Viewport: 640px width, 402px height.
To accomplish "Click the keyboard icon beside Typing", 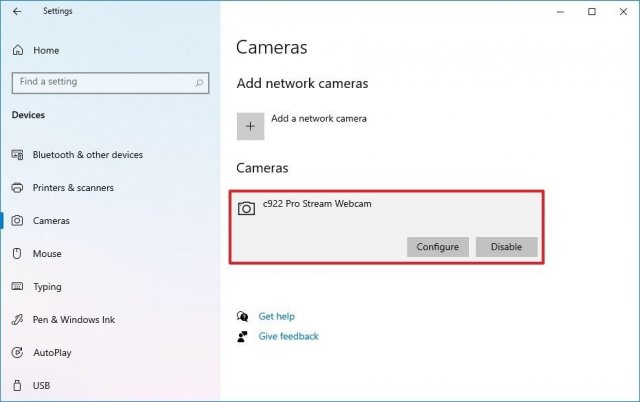I will coord(17,286).
